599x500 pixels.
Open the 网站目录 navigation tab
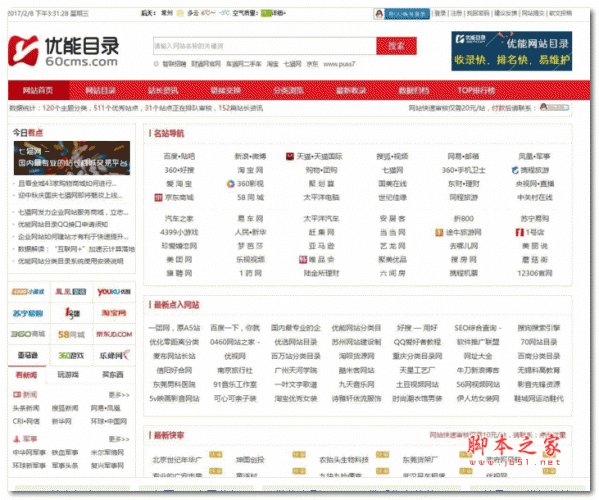pyautogui.click(x=100, y=91)
